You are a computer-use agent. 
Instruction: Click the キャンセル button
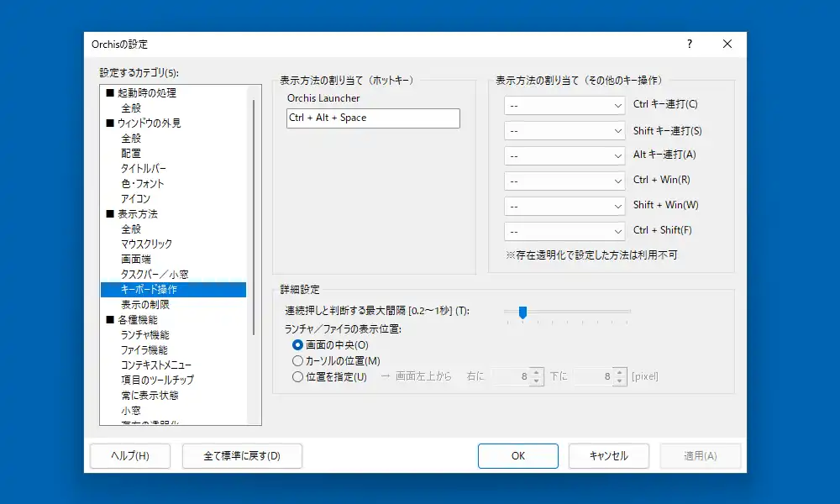(x=608, y=456)
